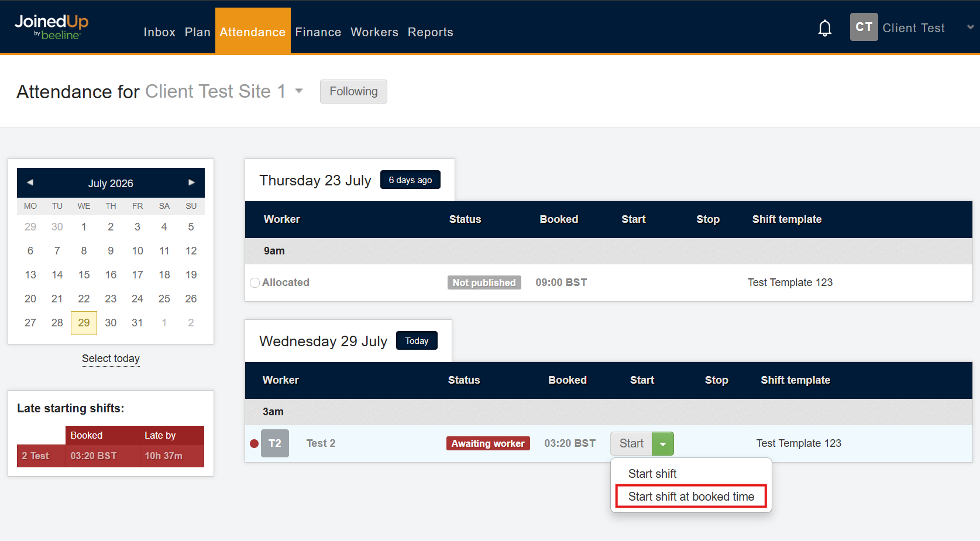
Task: Go to next month in calendar
Action: pyautogui.click(x=191, y=182)
